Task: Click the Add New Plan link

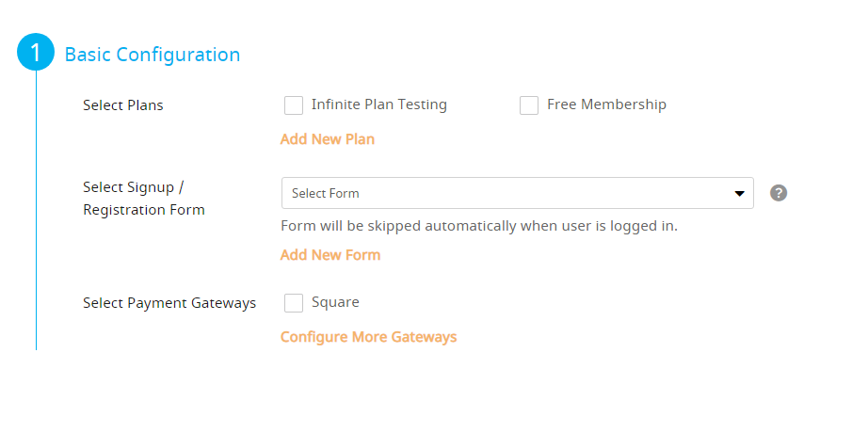Action: [328, 139]
